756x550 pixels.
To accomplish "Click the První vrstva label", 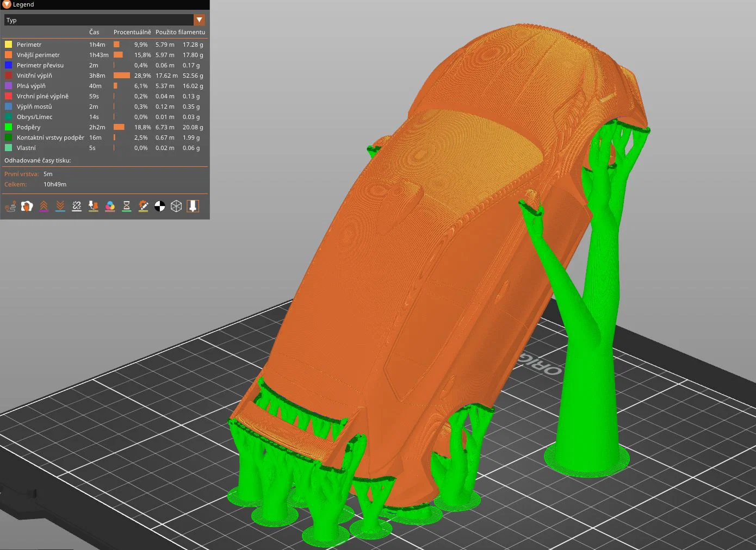I will click(22, 174).
